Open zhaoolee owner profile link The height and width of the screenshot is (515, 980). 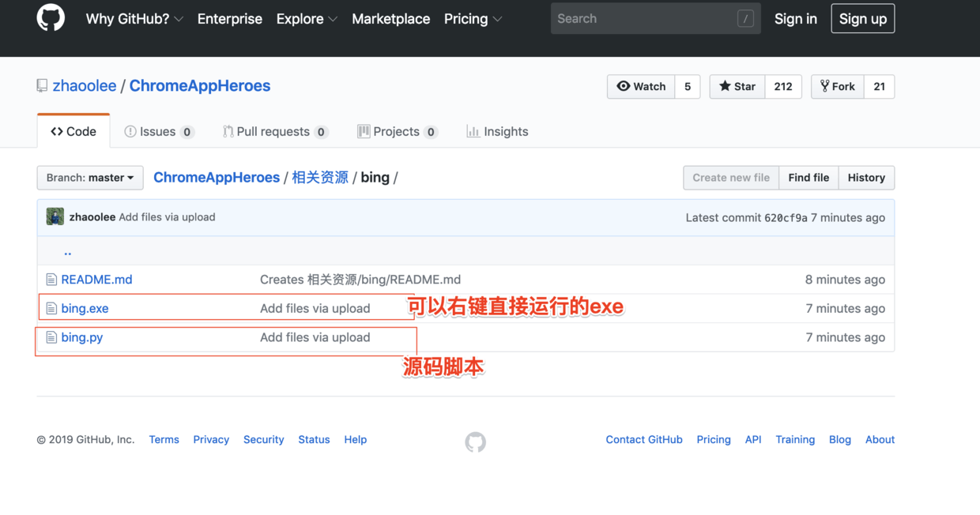[x=85, y=86]
